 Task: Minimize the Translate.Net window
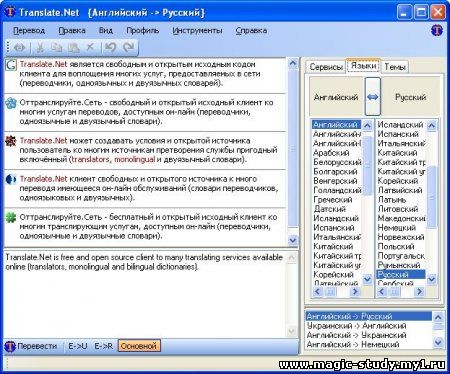[404, 13]
